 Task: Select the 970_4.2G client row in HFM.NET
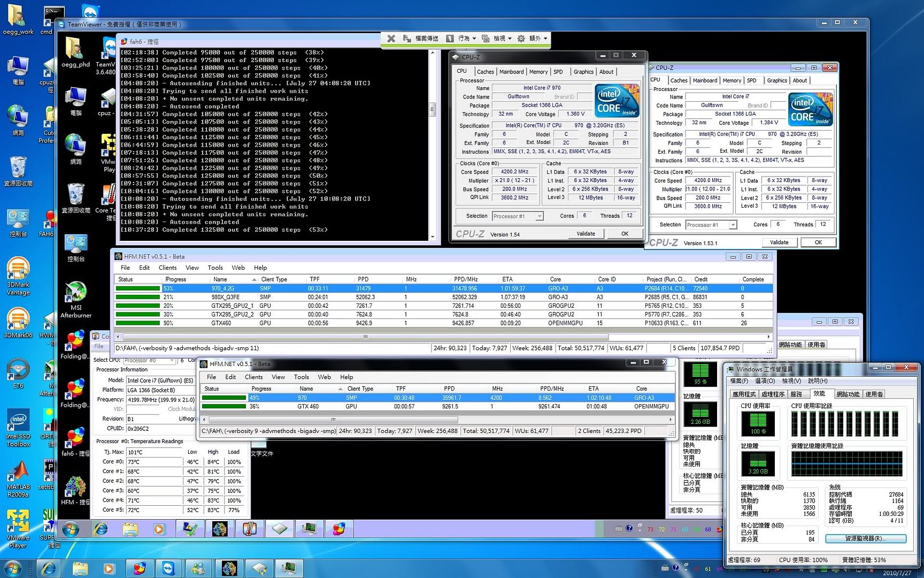[x=443, y=288]
